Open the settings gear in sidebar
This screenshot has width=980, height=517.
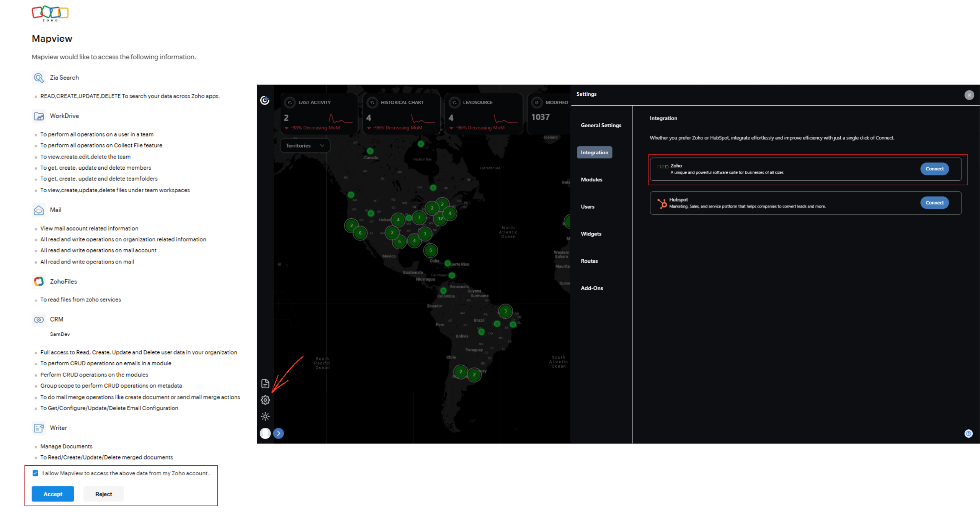tap(265, 400)
